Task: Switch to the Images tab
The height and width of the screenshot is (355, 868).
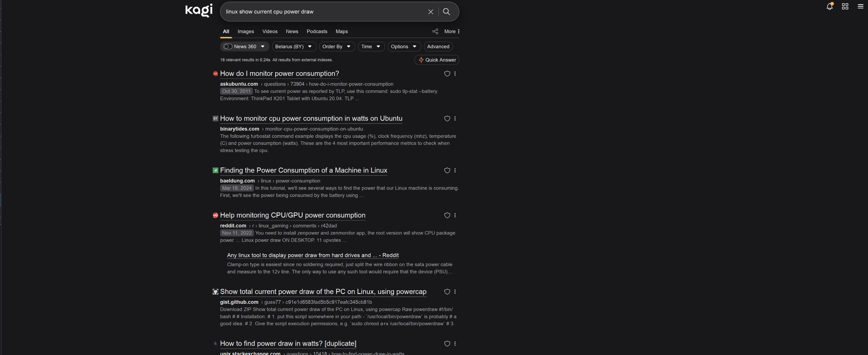Action: (246, 31)
